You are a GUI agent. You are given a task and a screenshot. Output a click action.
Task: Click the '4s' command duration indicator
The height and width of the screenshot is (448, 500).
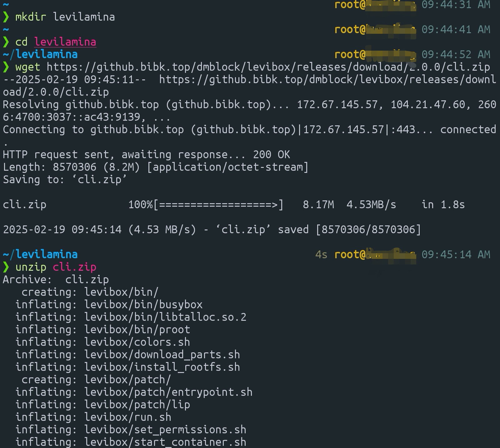point(321,254)
